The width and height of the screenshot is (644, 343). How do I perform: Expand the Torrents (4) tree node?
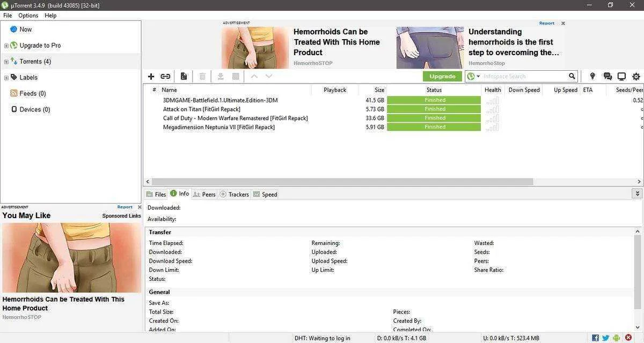[x=6, y=62]
